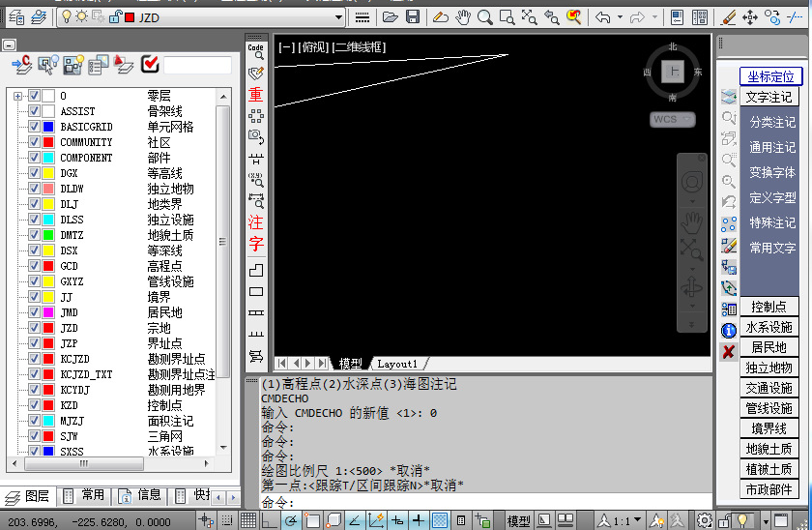The image size is (812, 530).
Task: Switch to the 信息 tab
Action: pos(140,496)
